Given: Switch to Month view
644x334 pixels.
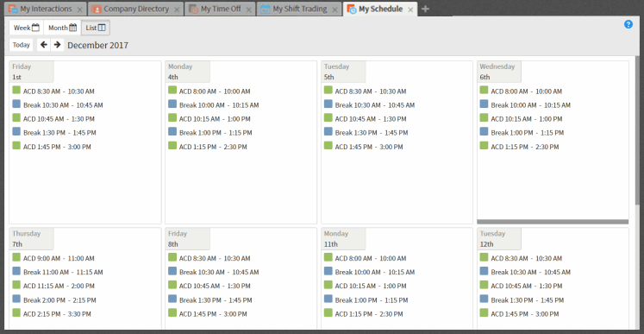Looking at the screenshot, I should 62,28.
